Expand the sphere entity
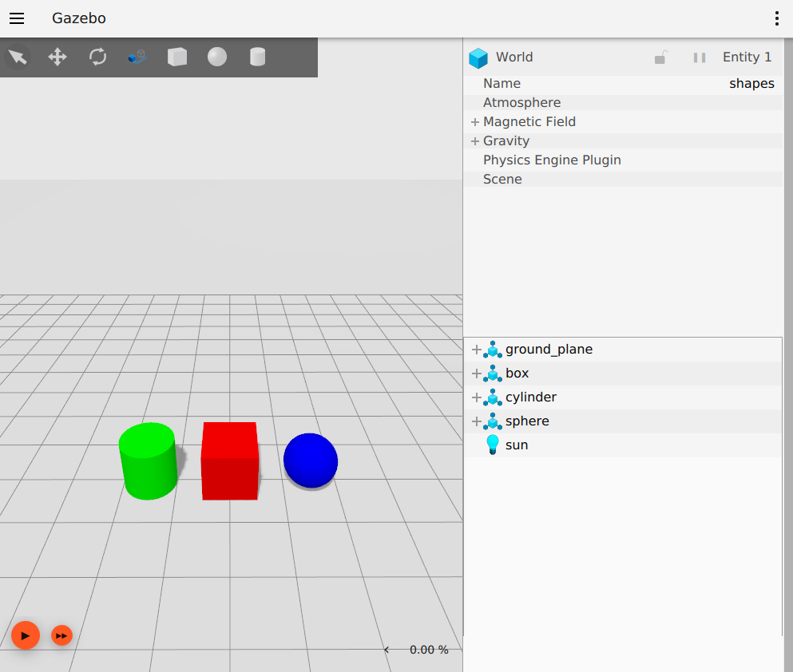This screenshot has height=672, width=793. pyautogui.click(x=477, y=421)
